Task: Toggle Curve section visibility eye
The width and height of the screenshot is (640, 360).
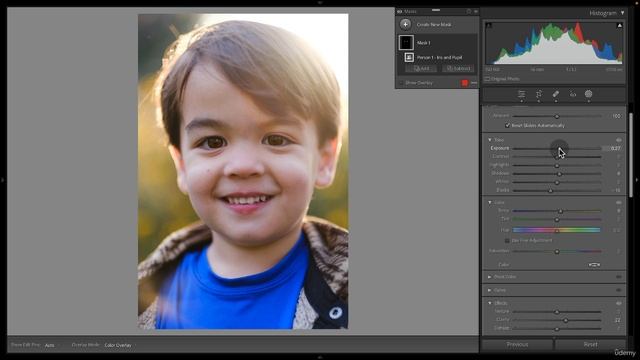Action: tap(619, 290)
